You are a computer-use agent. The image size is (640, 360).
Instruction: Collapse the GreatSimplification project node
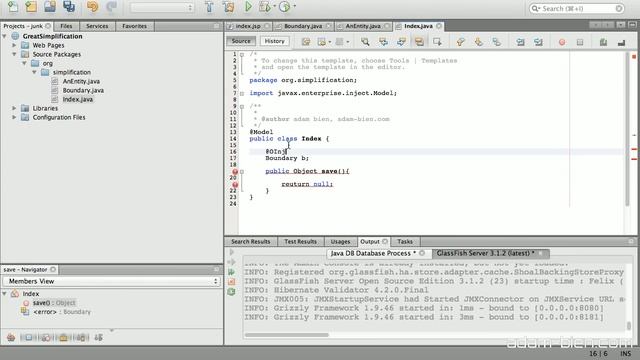pos(4,36)
